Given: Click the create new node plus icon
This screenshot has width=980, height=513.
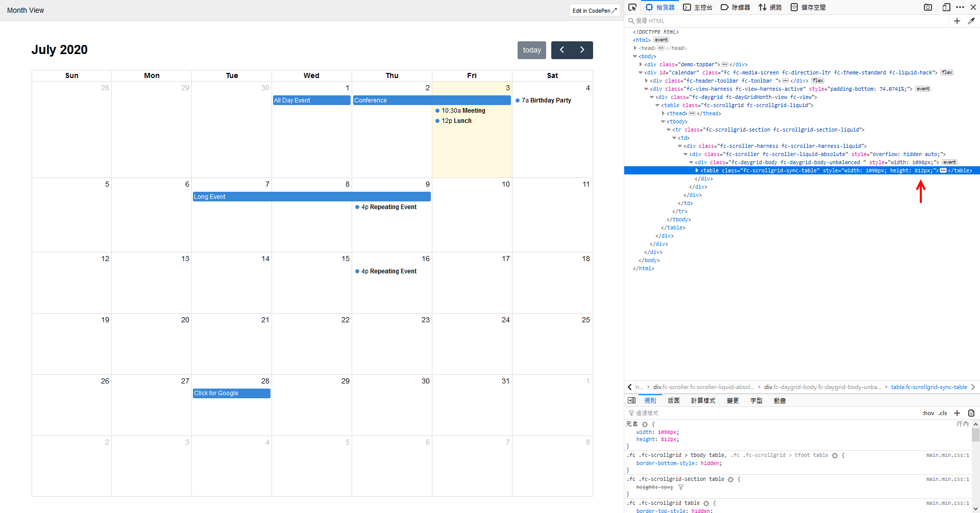Looking at the screenshot, I should point(958,21).
